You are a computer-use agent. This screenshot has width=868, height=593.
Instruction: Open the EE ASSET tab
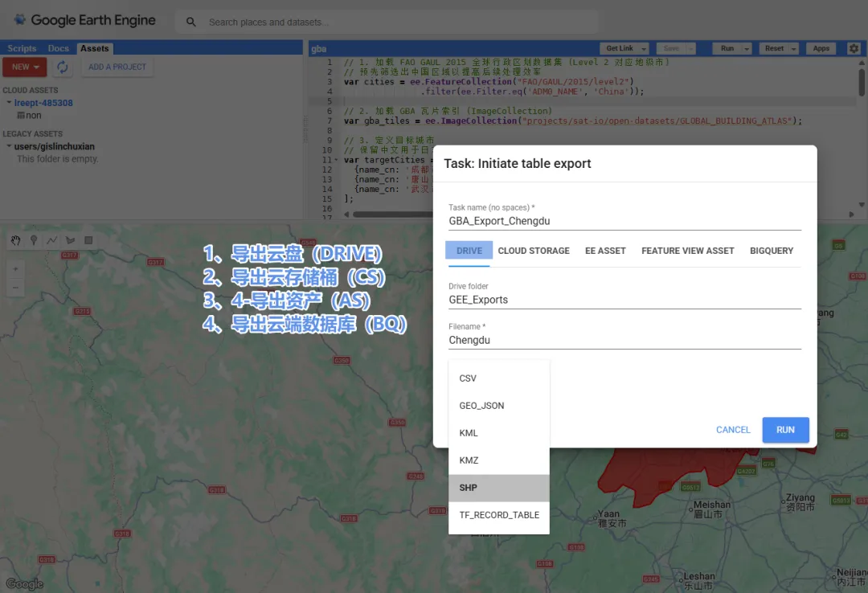[606, 251]
